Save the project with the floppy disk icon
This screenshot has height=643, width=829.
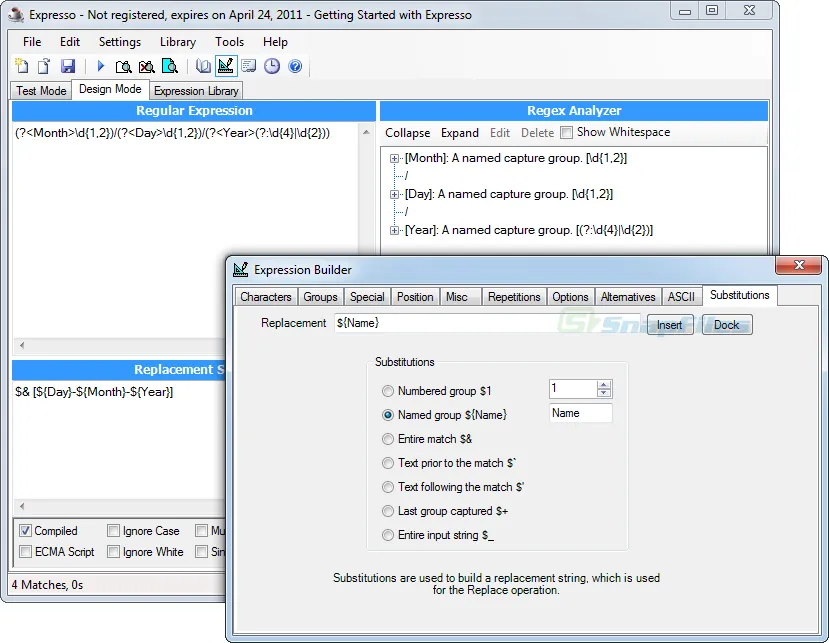point(68,66)
